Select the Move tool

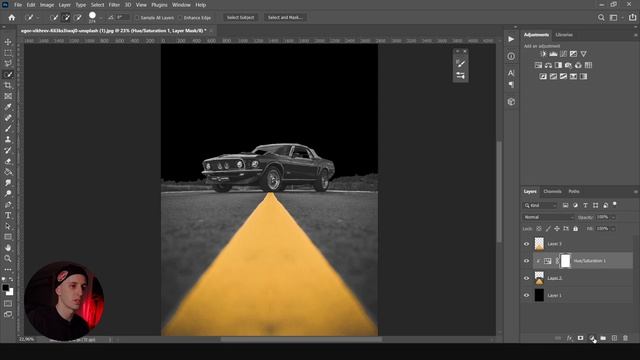(8, 42)
